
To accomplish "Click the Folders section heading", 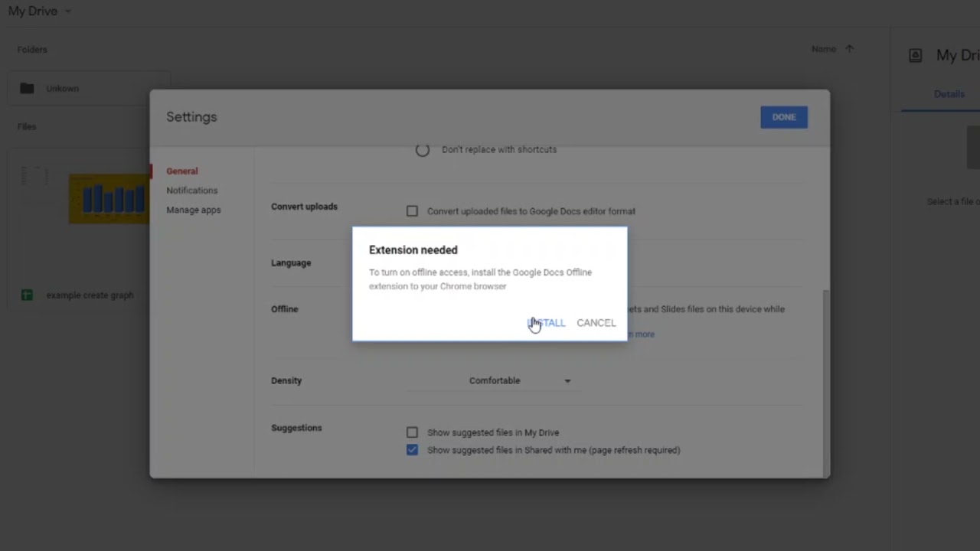I will click(x=32, y=50).
